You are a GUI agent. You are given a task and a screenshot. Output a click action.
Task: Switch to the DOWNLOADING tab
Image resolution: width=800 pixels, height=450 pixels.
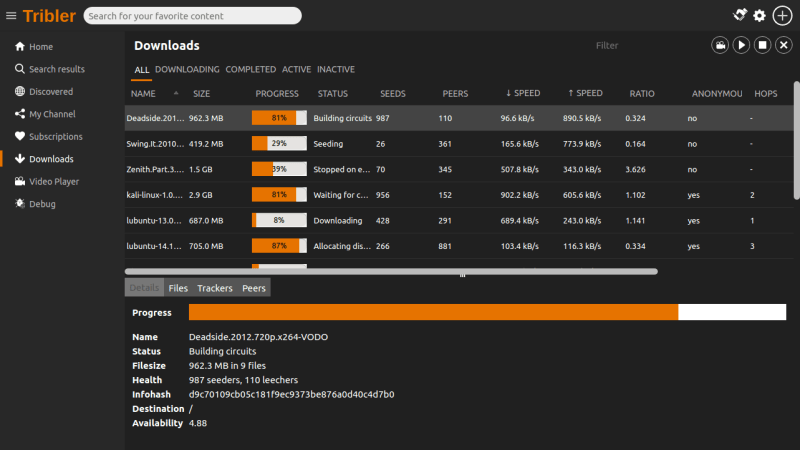[x=187, y=69]
